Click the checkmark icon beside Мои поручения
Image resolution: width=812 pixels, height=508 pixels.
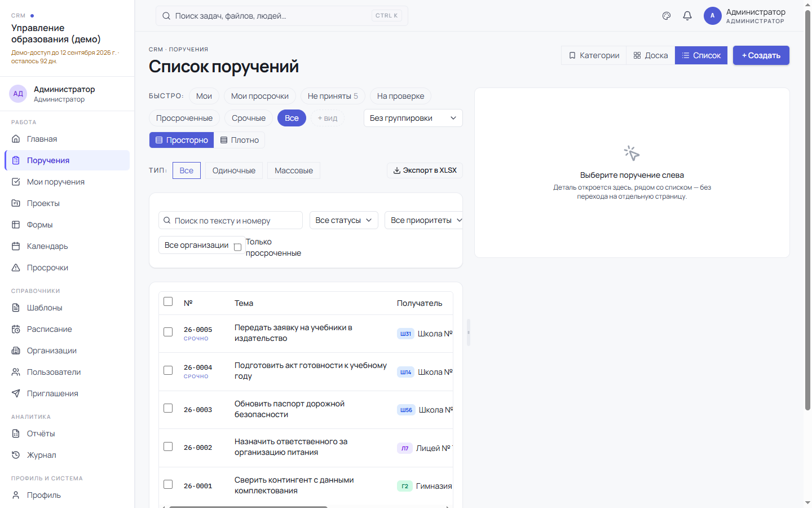16,182
